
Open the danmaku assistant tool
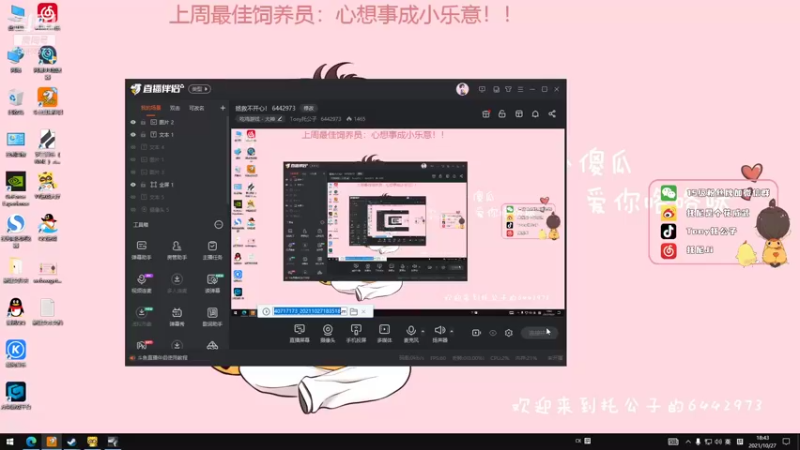(x=141, y=250)
